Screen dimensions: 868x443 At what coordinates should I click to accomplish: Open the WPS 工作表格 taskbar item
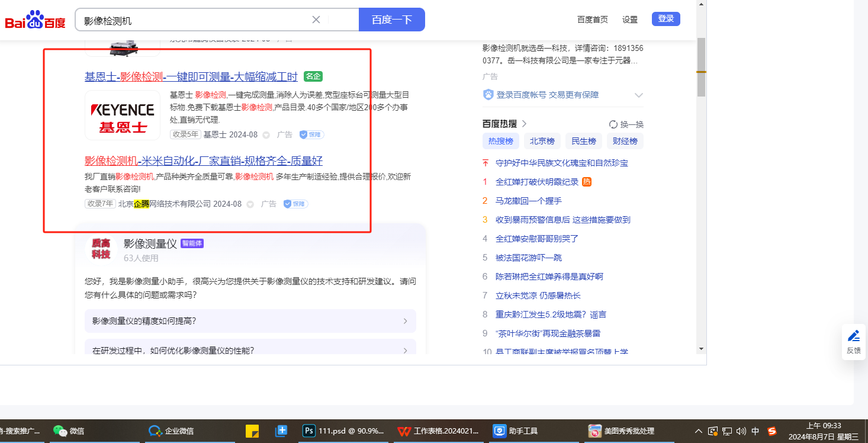point(438,431)
